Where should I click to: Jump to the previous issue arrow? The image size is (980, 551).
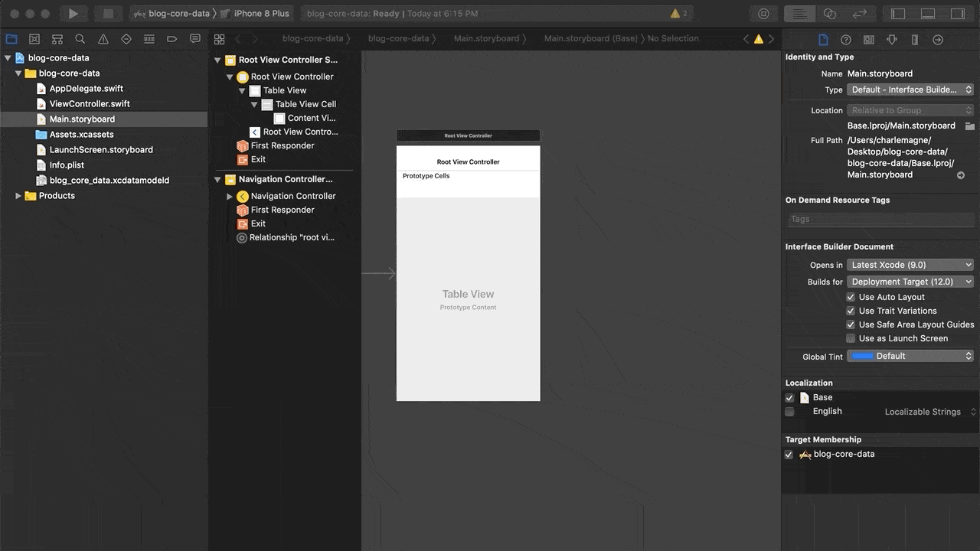[746, 39]
